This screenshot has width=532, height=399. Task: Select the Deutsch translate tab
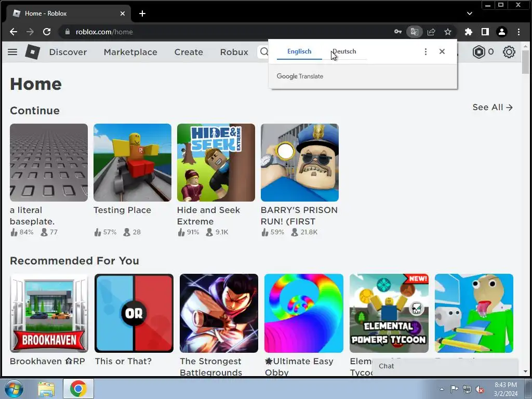[x=344, y=51]
